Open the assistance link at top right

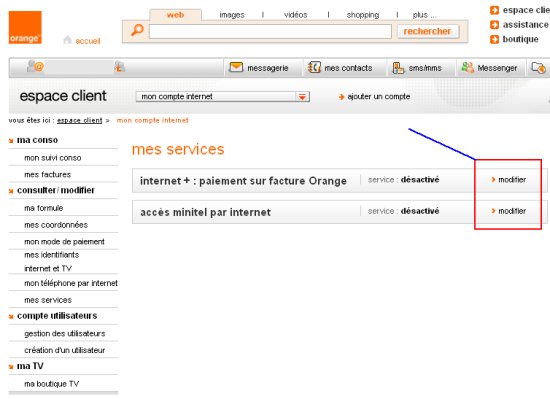(x=525, y=25)
